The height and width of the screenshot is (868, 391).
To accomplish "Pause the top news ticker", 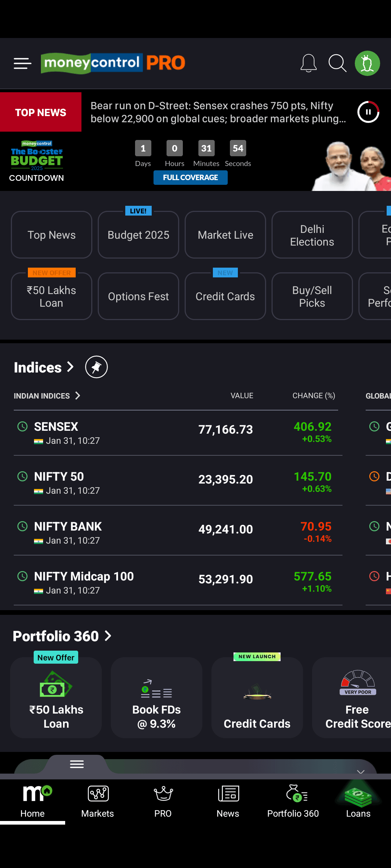I will tap(368, 112).
